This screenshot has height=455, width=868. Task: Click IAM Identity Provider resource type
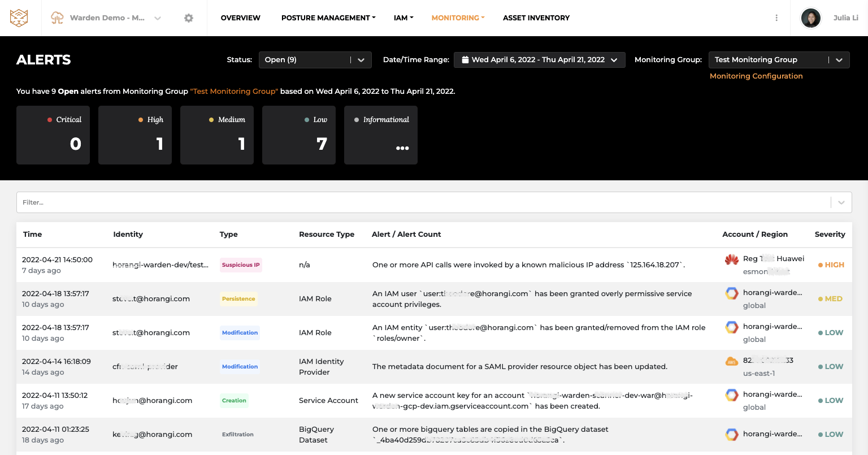coord(321,366)
